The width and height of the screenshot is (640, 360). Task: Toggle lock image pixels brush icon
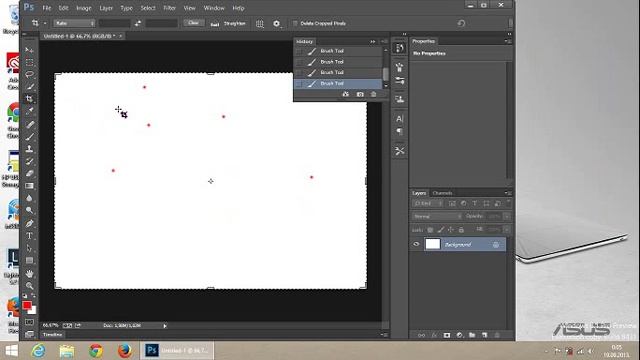(440, 230)
